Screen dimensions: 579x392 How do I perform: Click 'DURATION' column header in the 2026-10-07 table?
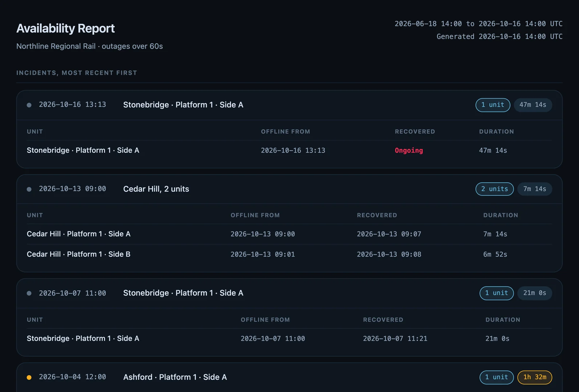pyautogui.click(x=503, y=320)
